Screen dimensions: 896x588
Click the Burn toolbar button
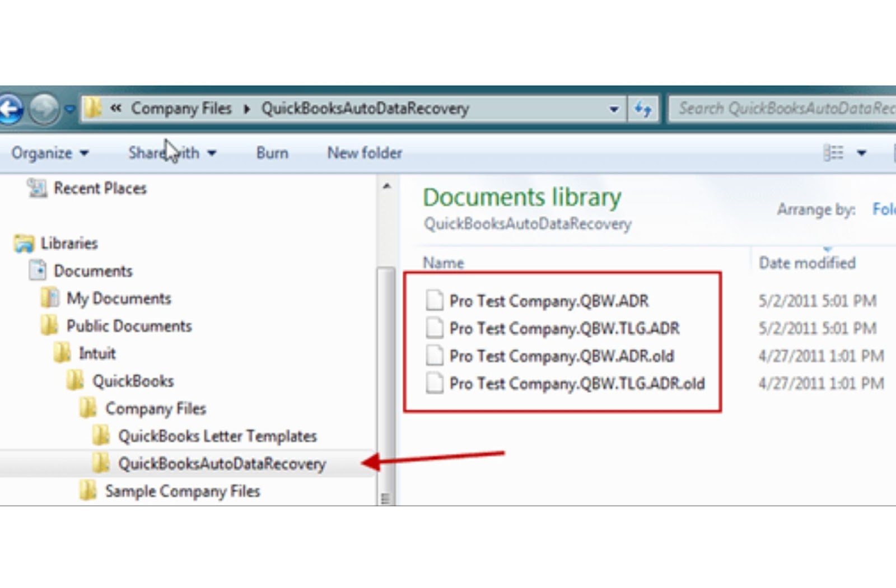[272, 153]
